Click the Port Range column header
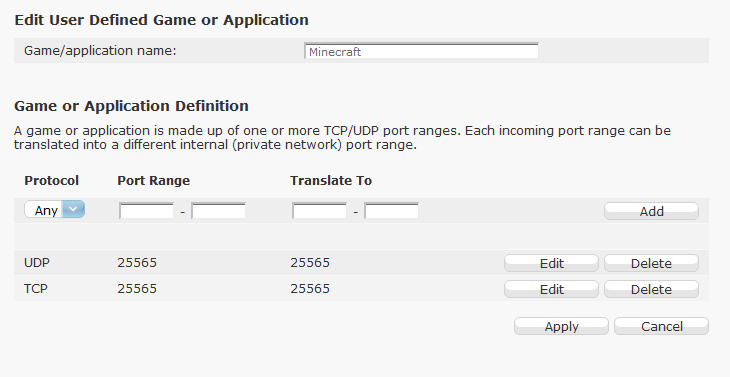Viewport: 730px width, 377px height. coord(154,181)
